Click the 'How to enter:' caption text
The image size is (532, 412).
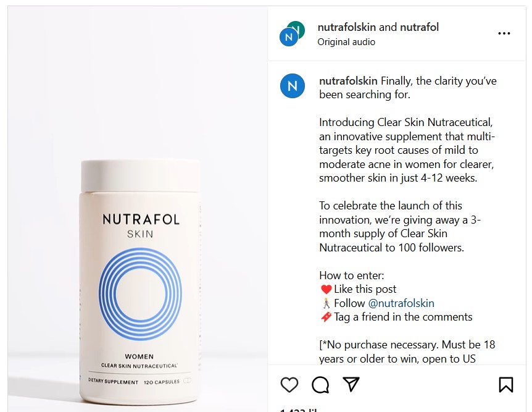(352, 275)
